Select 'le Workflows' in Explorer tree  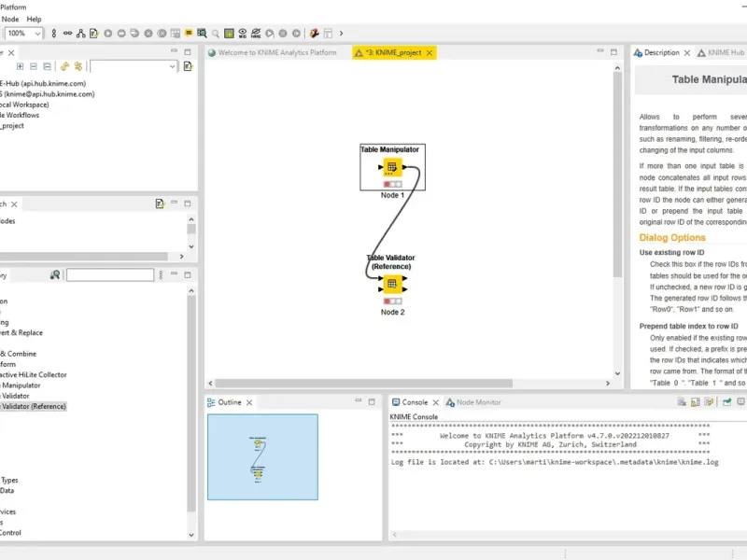(x=20, y=115)
